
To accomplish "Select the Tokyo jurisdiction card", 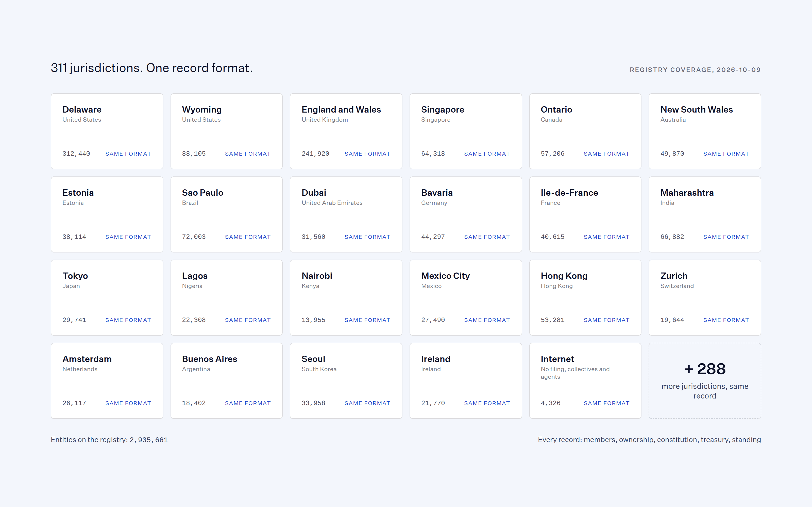I will pos(107,297).
